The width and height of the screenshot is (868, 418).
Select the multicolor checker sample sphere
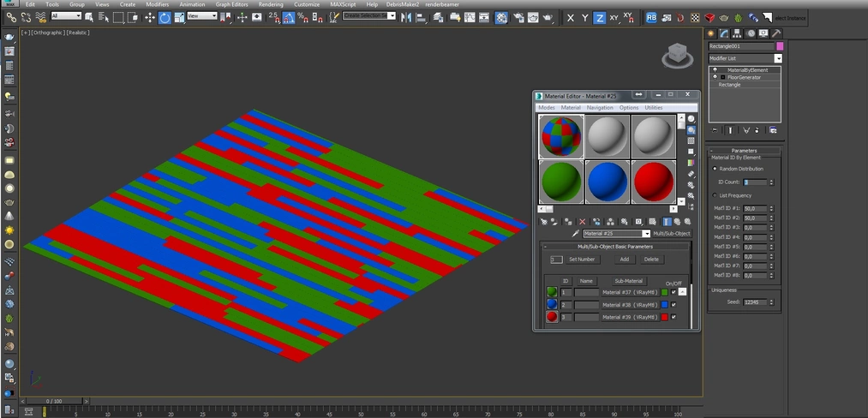click(x=560, y=136)
